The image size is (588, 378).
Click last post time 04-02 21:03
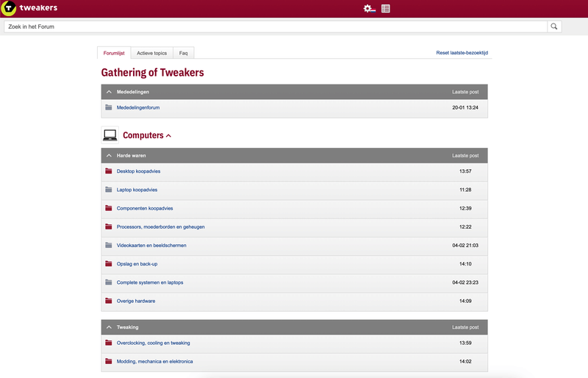pyautogui.click(x=465, y=245)
